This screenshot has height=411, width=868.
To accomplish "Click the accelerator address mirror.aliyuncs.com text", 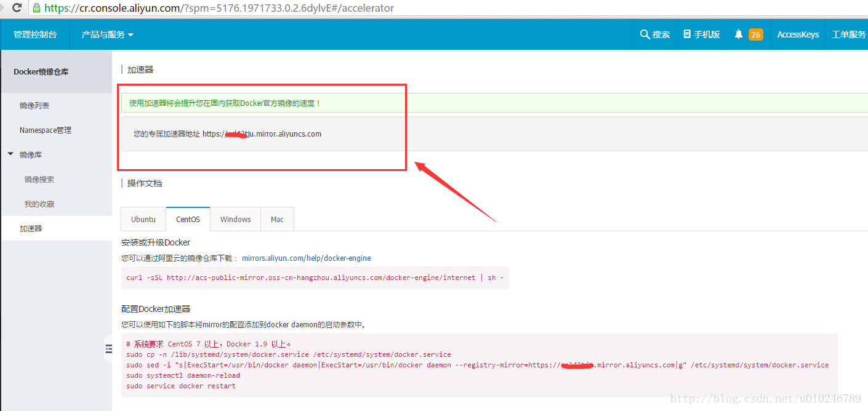I will (x=262, y=134).
